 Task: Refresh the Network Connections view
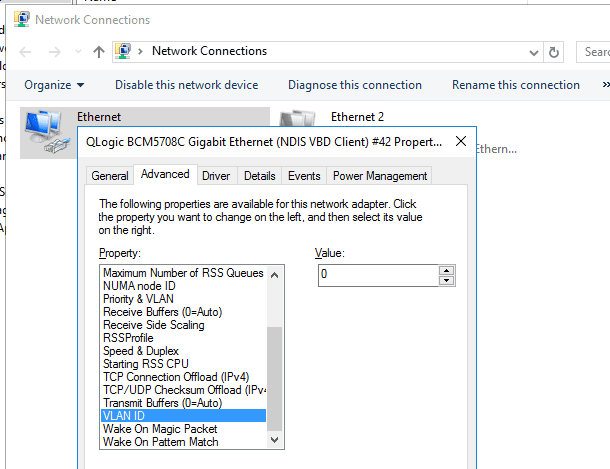[x=554, y=52]
